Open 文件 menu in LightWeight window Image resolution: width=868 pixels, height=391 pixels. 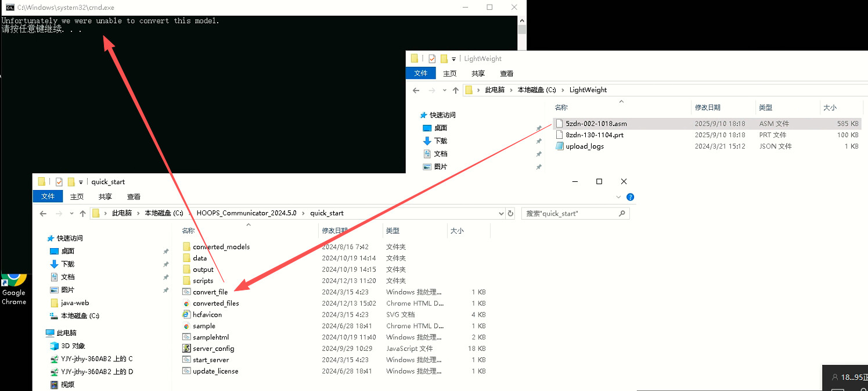[x=421, y=73]
